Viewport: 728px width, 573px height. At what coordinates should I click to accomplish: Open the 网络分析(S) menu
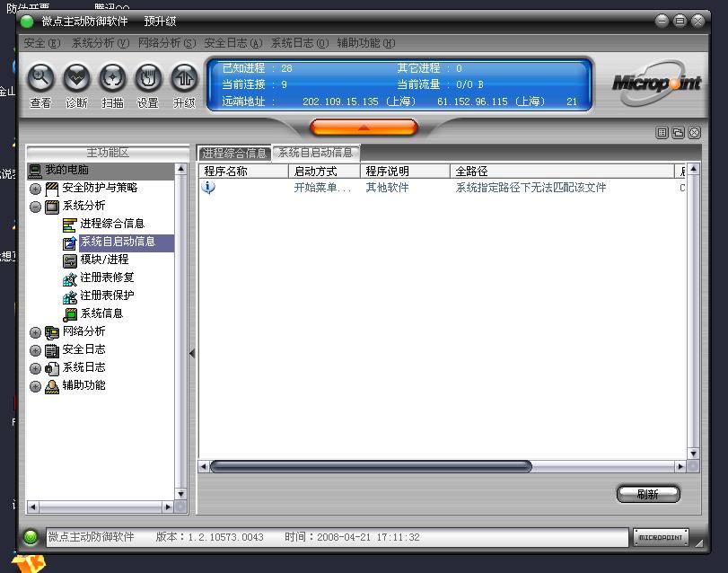point(167,43)
